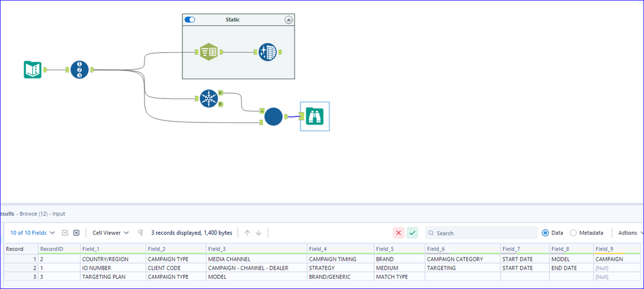Image resolution: width=644 pixels, height=289 pixels.
Task: Click the RecordID column header
Action: coord(59,249)
